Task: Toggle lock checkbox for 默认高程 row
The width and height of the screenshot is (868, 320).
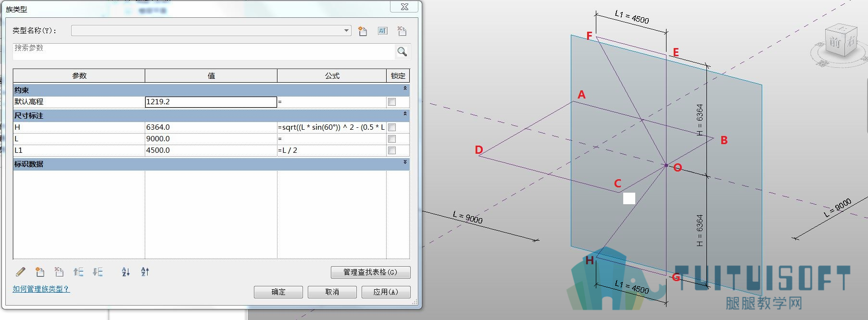Action: pos(392,102)
